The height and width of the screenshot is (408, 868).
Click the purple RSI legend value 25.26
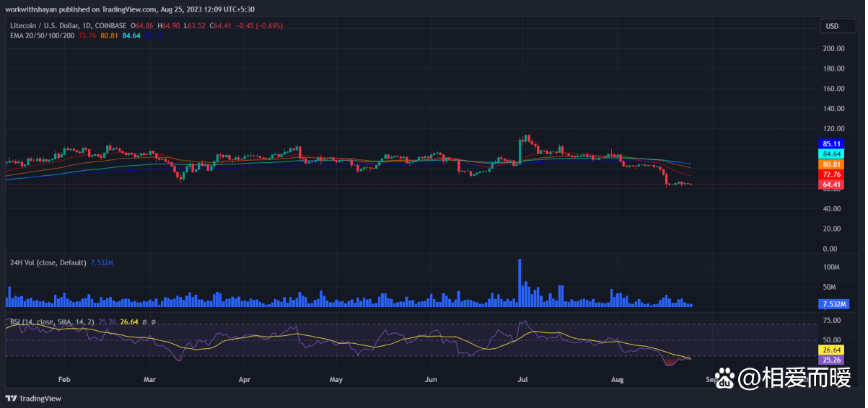[107, 321]
